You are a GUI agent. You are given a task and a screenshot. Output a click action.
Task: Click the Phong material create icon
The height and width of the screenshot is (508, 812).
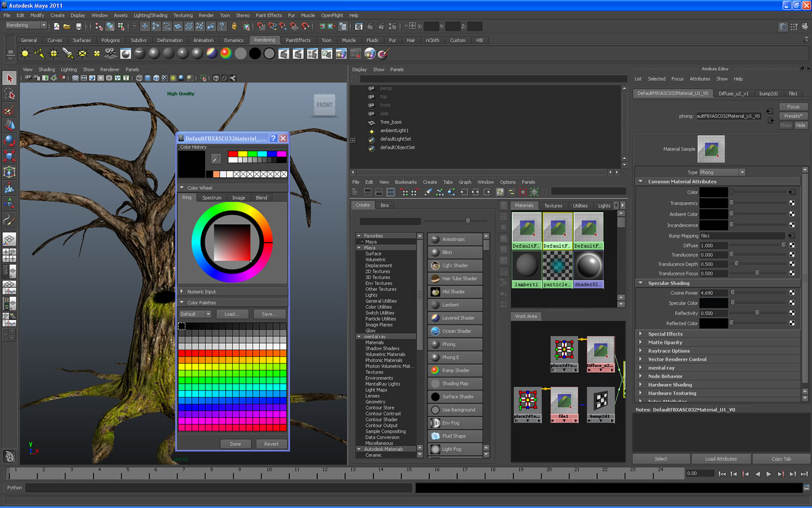coord(435,344)
